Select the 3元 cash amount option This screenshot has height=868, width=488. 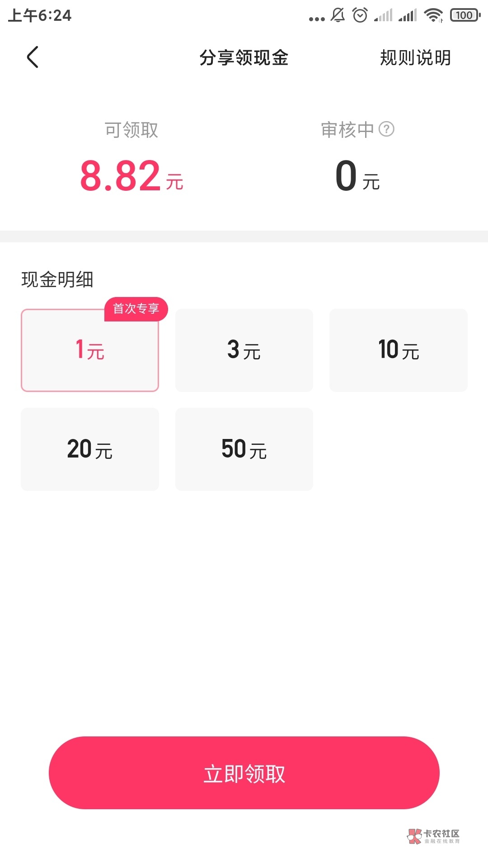coord(244,350)
